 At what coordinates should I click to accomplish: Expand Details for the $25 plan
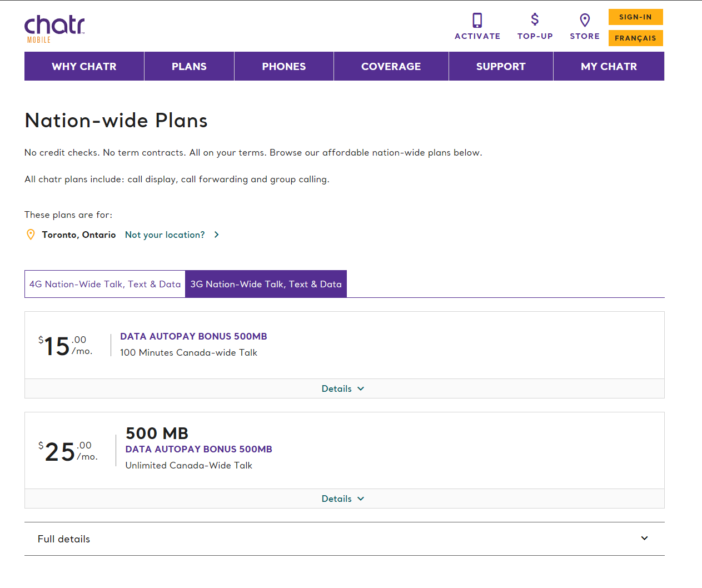coord(345,499)
